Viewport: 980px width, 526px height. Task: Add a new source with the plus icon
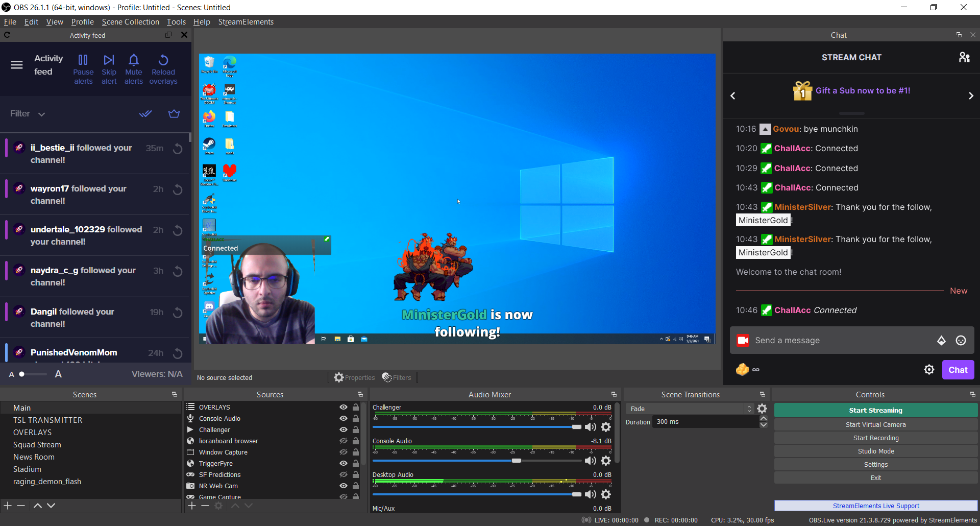coord(191,506)
